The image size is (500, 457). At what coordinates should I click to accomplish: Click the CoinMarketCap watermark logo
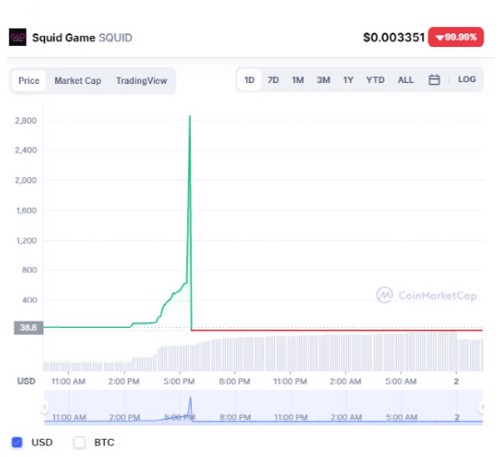384,295
